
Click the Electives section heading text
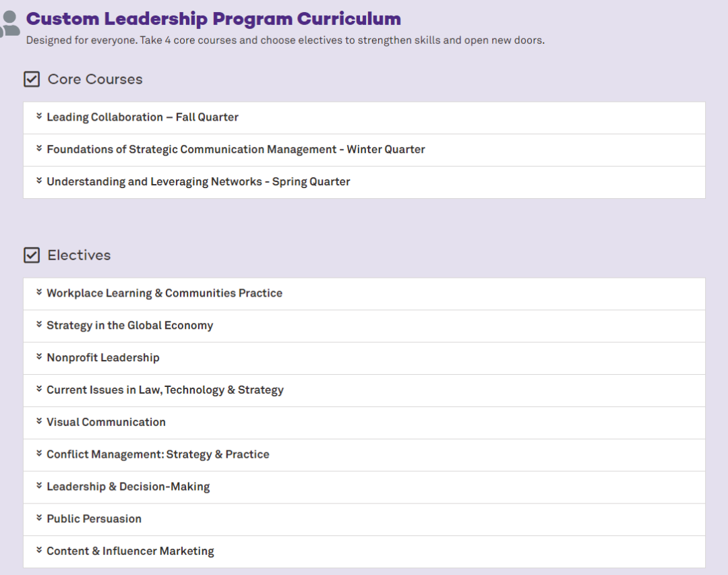(x=79, y=255)
